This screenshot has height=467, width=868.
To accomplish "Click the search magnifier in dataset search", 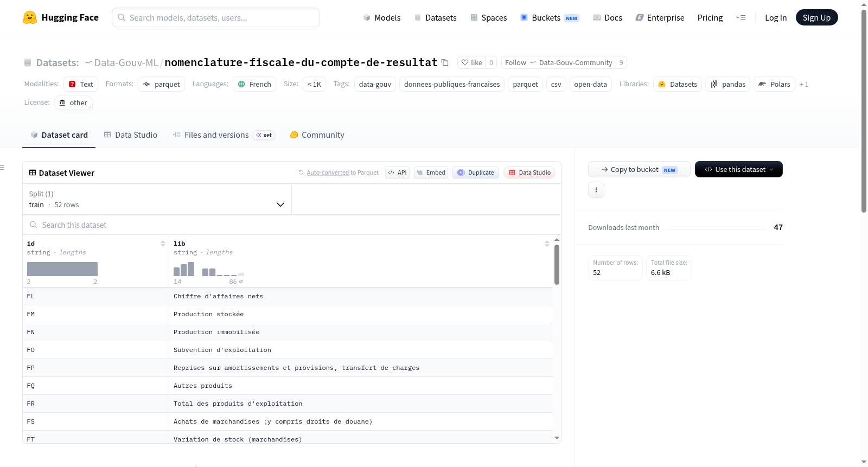I will click(34, 225).
